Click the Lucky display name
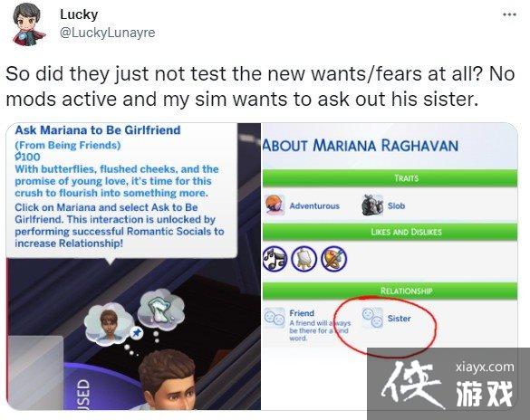The height and width of the screenshot is (420, 530). point(79,14)
